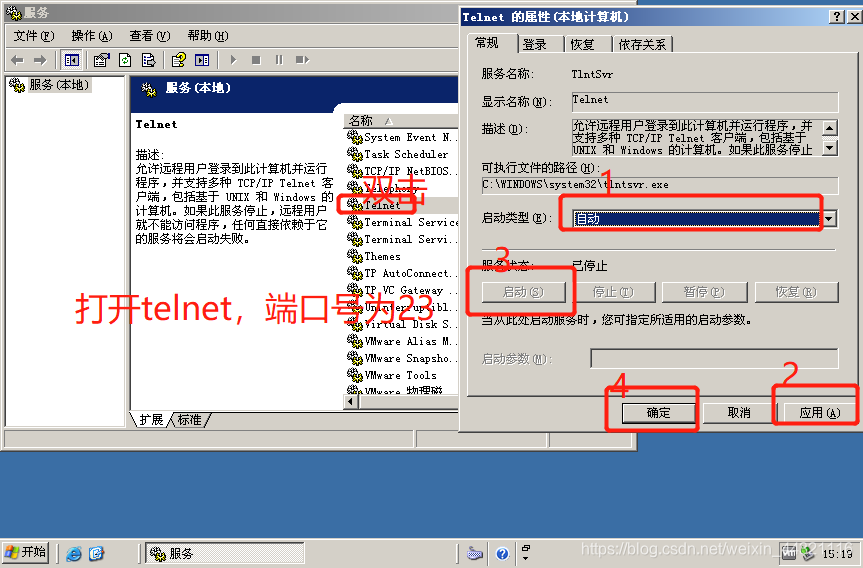Click the Stop Service square icon in toolbar
The image size is (863, 568).
[x=256, y=60]
